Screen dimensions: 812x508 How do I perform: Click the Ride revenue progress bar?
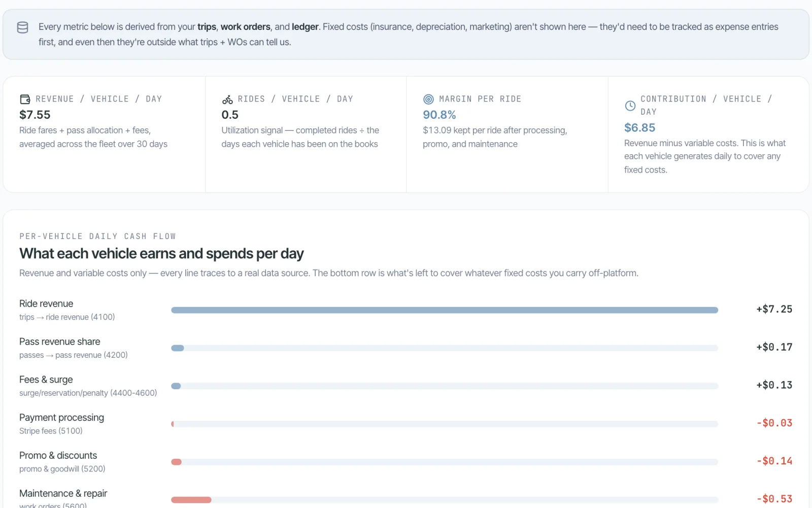coord(445,310)
